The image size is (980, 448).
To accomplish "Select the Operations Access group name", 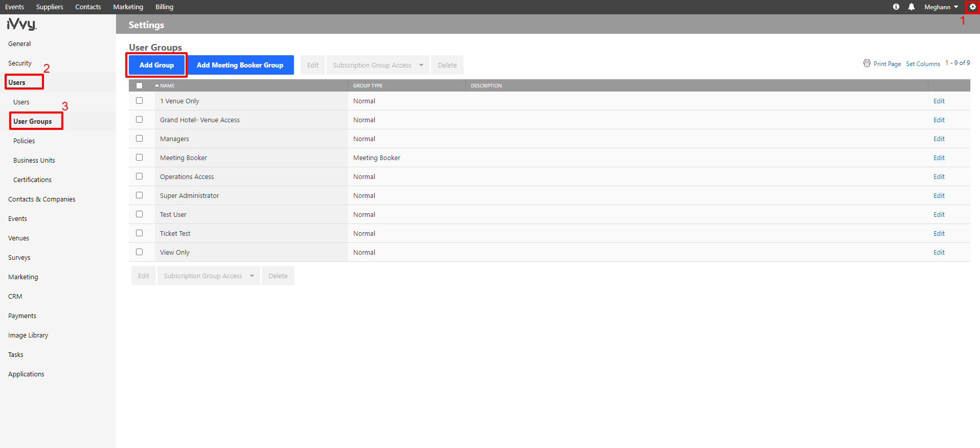I will (x=187, y=177).
